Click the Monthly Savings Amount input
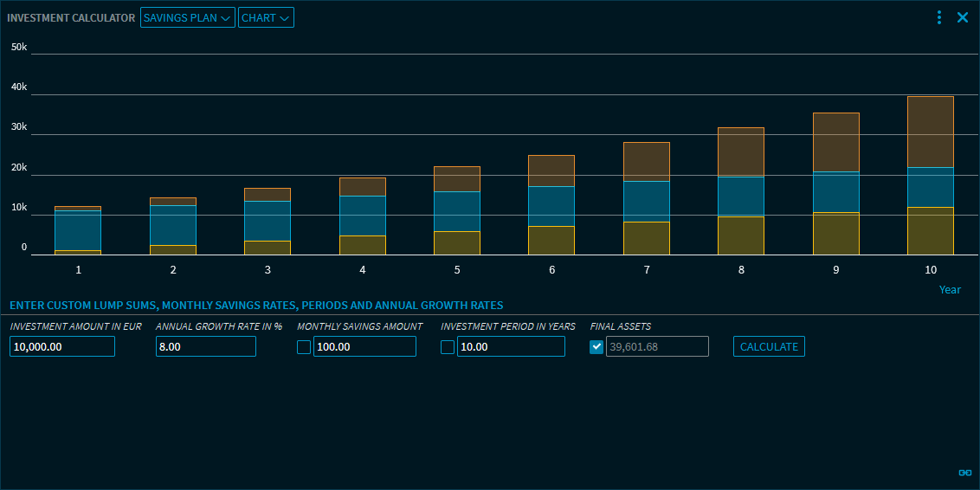This screenshot has height=490, width=980. click(x=364, y=346)
